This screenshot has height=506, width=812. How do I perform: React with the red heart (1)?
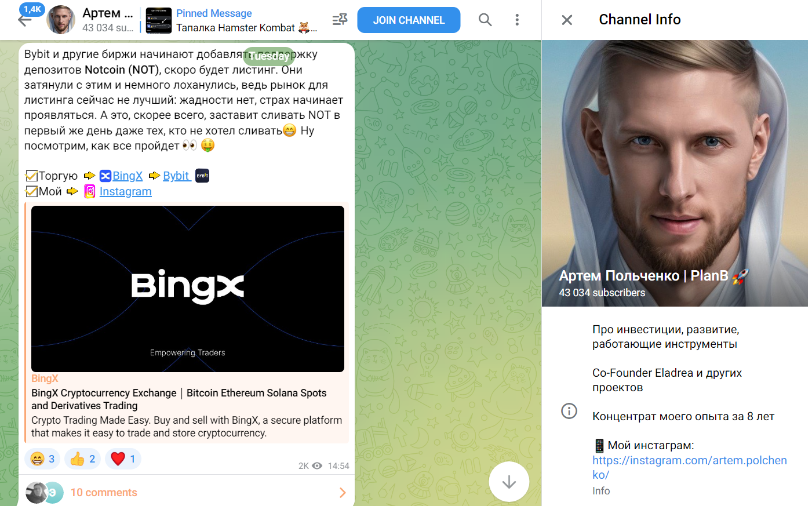123,459
